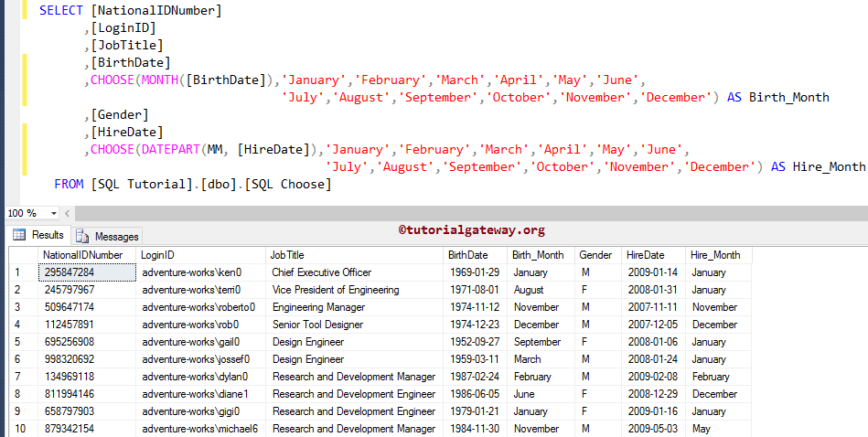The height and width of the screenshot is (437, 868).
Task: Select the NationalIDNumber column header
Action: point(82,255)
